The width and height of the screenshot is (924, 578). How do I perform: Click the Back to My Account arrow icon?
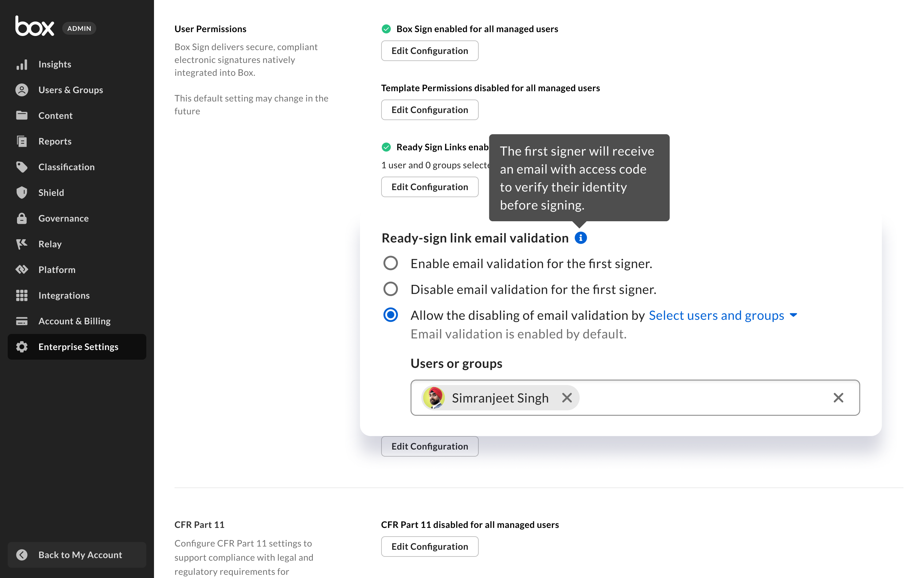22,555
